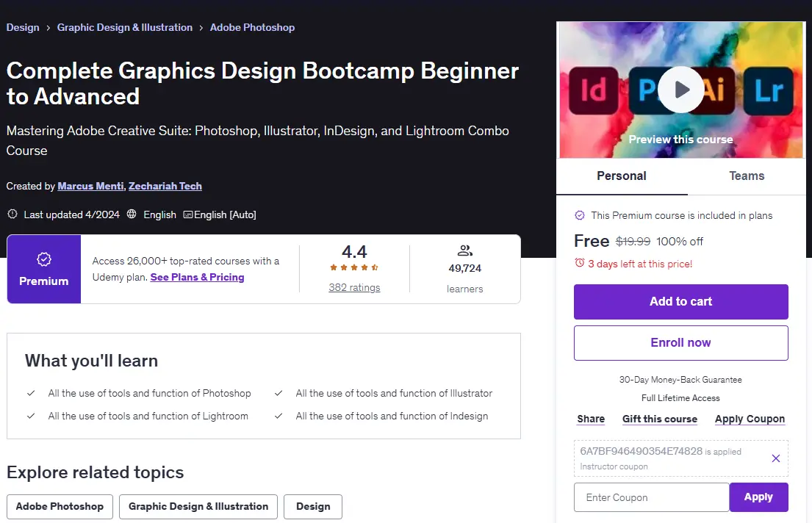812x523 pixels.
Task: Click the checkmark beside Photoshop learning item
Action: click(x=31, y=393)
